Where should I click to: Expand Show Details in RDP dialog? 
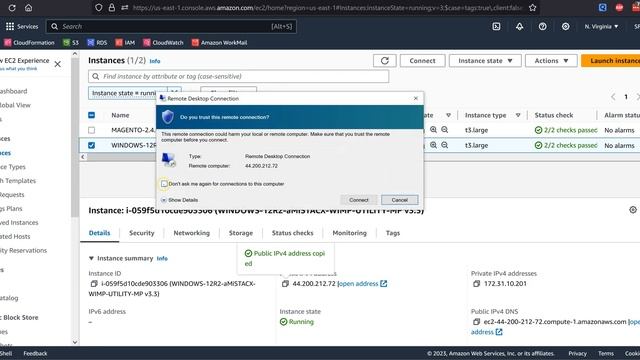click(179, 200)
